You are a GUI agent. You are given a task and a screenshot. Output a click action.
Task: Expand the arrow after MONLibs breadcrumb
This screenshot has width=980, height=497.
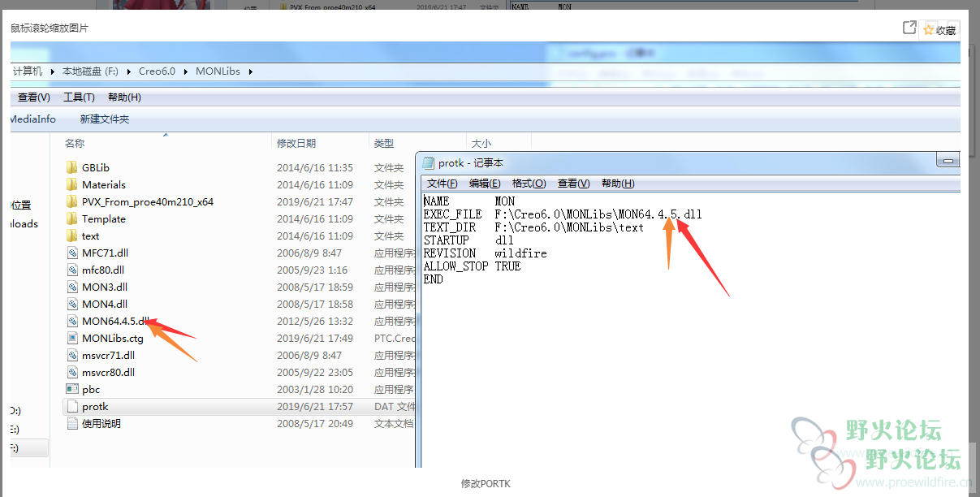251,71
